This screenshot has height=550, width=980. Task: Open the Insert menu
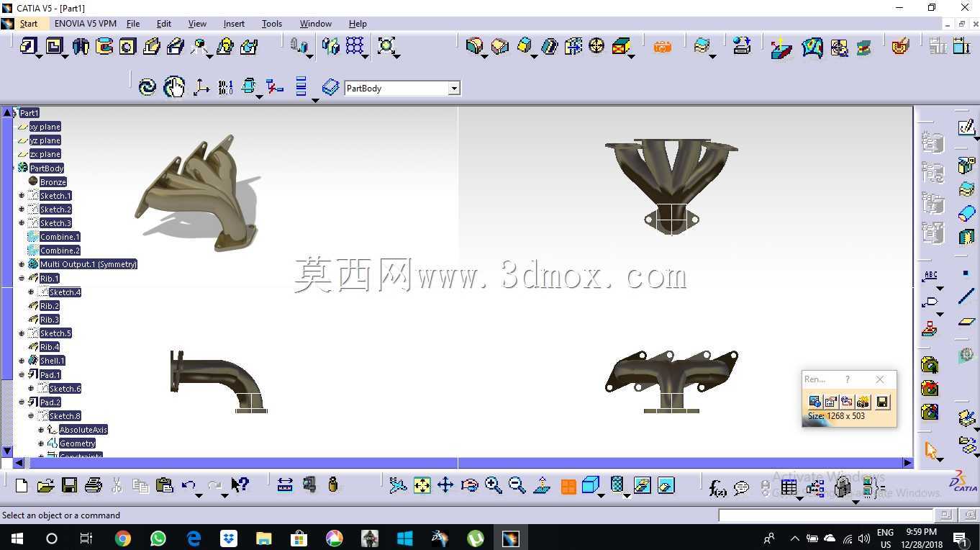(x=234, y=24)
